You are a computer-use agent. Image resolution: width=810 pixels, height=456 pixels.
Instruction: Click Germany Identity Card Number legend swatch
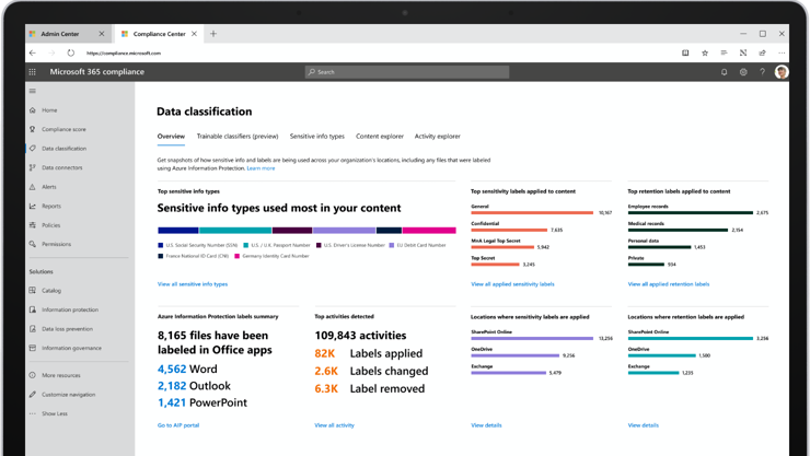pos(237,256)
